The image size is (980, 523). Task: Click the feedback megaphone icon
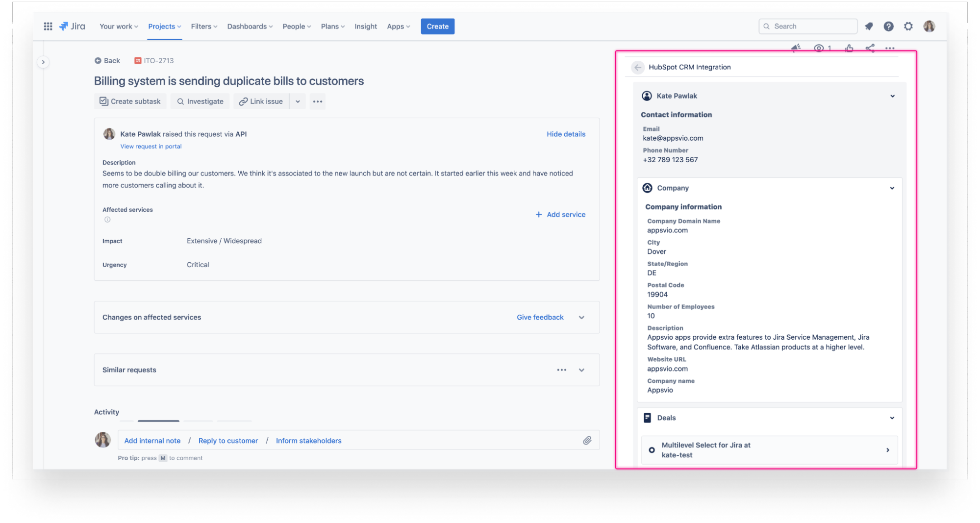[x=796, y=48]
